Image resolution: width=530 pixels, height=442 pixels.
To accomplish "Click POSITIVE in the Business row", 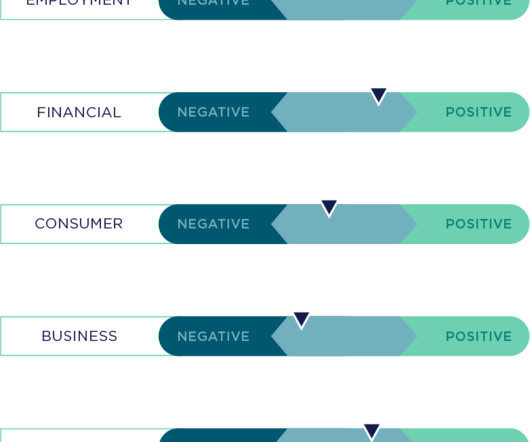I will [x=479, y=336].
